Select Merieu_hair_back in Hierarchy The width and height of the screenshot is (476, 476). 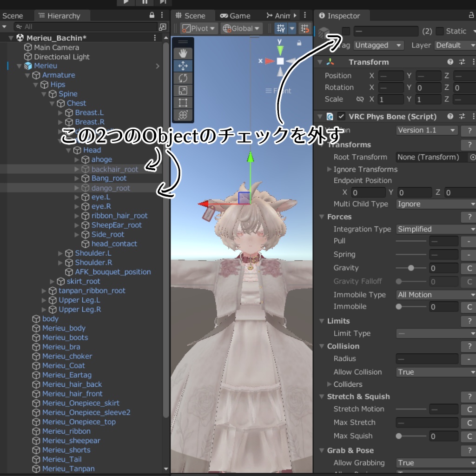pos(72,384)
